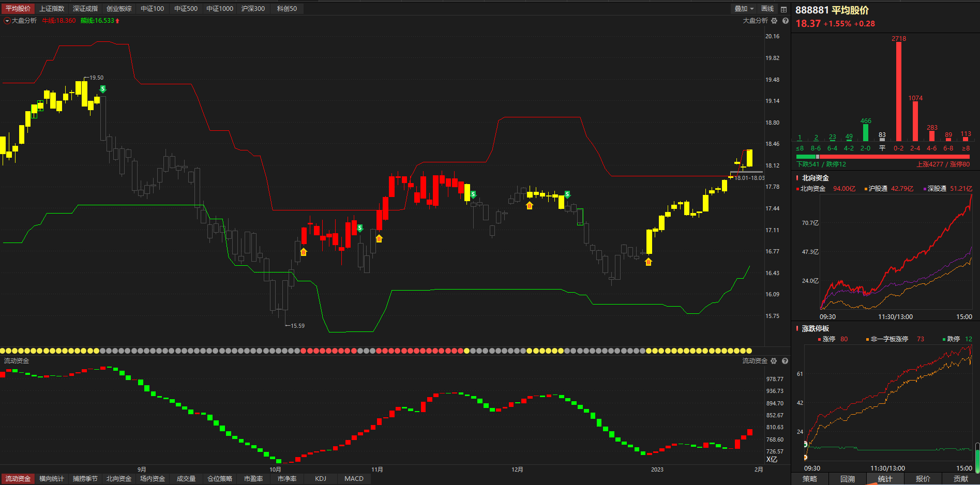The width and height of the screenshot is (980, 485).
Task: Click the S sell marker in mid December
Action: coord(567,194)
